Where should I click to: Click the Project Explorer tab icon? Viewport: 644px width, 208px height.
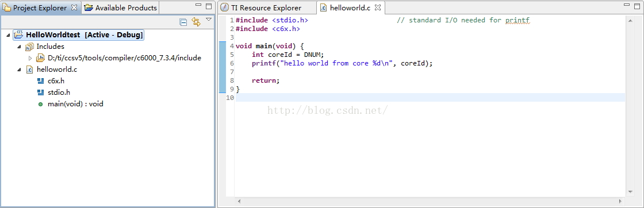(x=7, y=8)
